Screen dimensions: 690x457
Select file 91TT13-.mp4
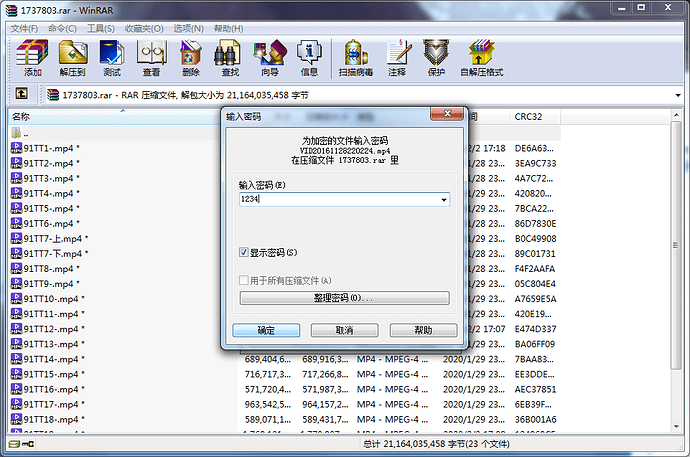point(48,344)
